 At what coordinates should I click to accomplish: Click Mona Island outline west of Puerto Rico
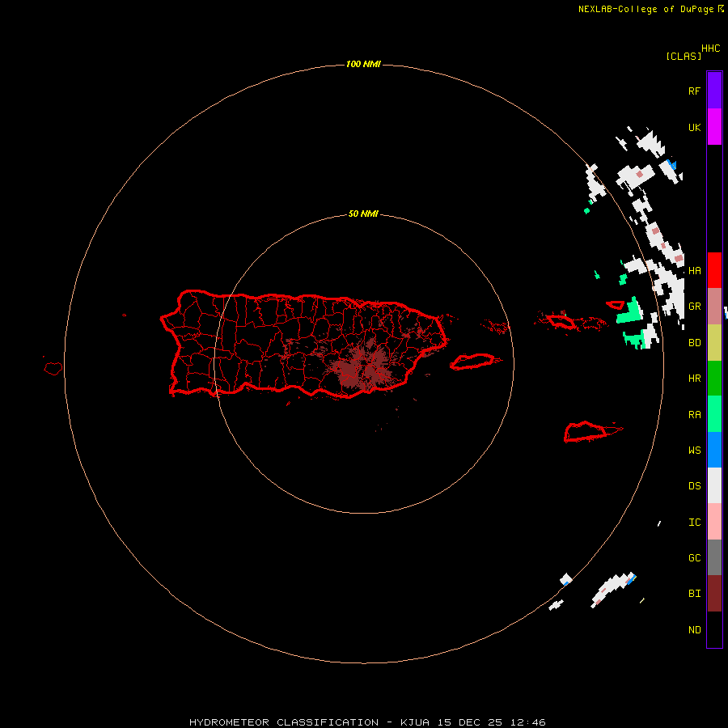pos(53,368)
